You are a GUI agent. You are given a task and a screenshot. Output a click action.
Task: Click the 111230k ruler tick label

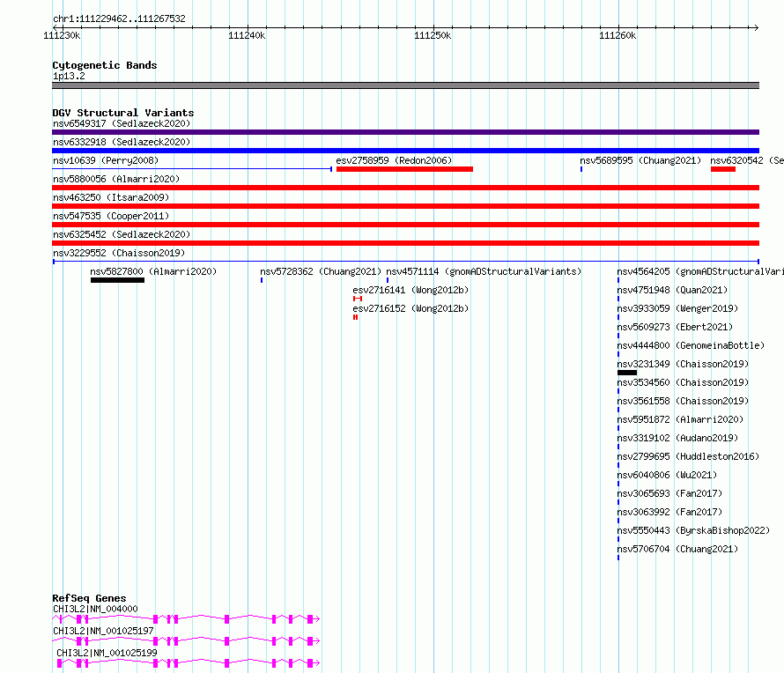pos(62,35)
